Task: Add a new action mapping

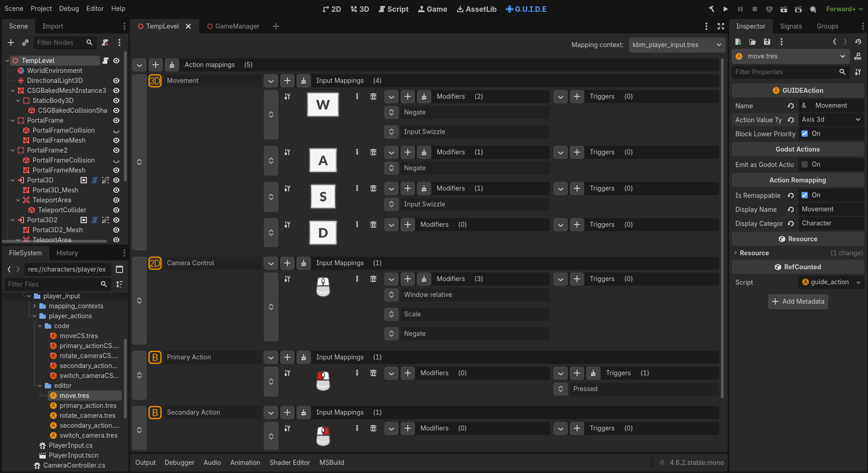Action: coord(156,65)
